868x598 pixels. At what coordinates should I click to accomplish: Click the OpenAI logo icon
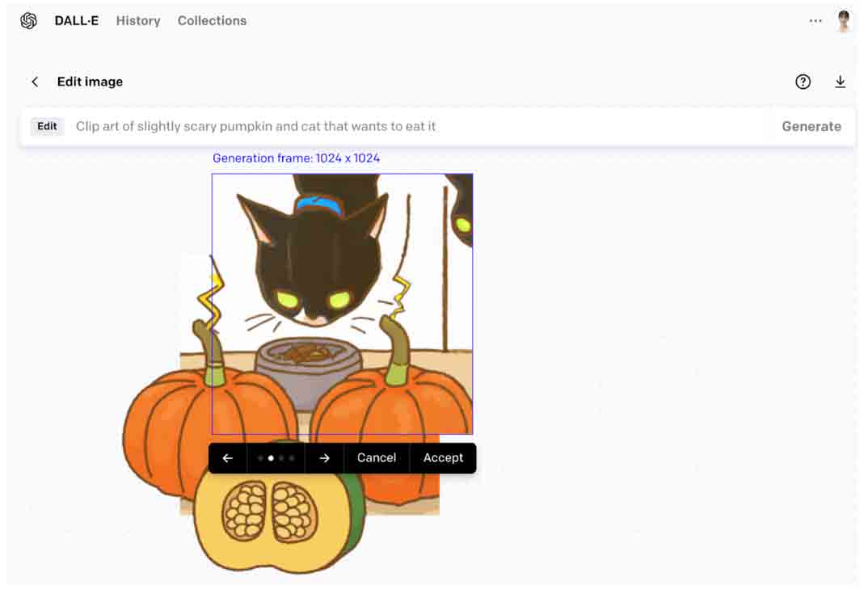(x=29, y=21)
